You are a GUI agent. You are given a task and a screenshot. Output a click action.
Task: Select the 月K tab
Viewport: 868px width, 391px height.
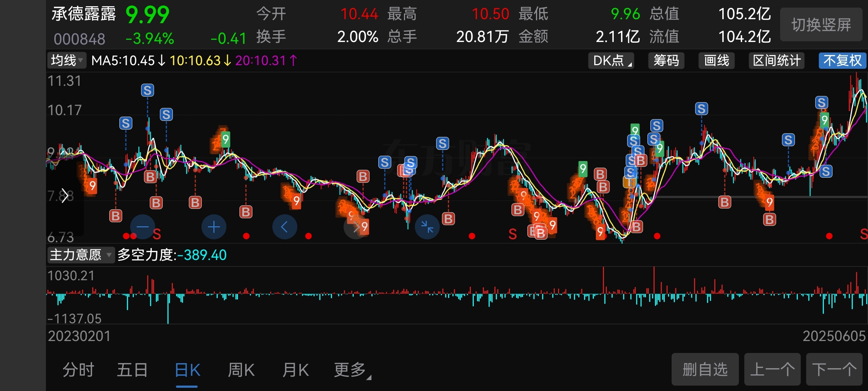tap(295, 370)
